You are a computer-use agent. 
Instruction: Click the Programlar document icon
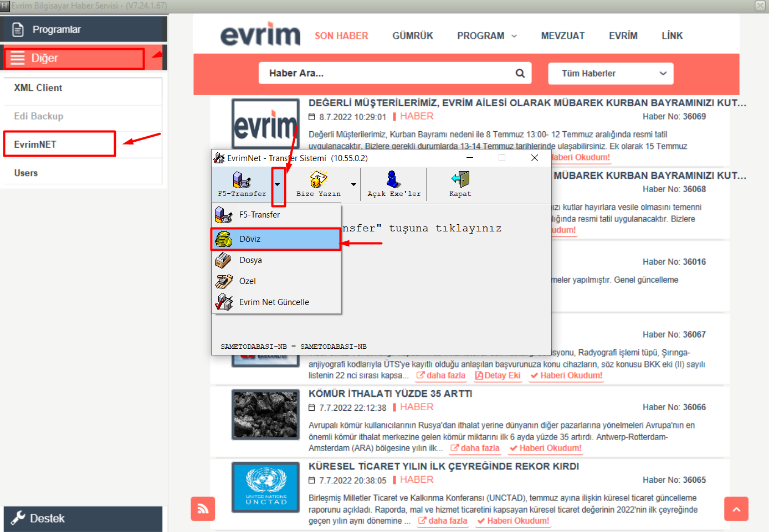point(18,29)
